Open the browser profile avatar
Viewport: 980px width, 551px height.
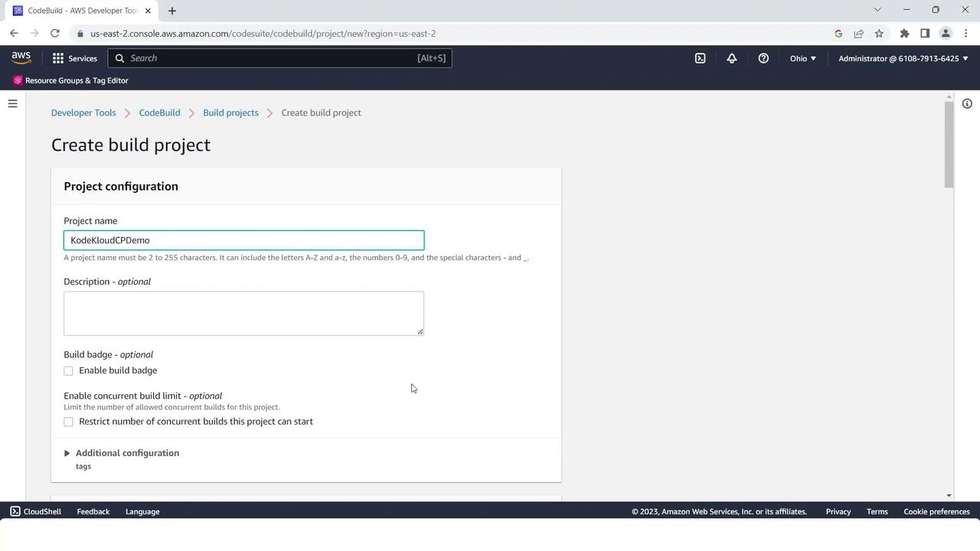click(x=946, y=34)
